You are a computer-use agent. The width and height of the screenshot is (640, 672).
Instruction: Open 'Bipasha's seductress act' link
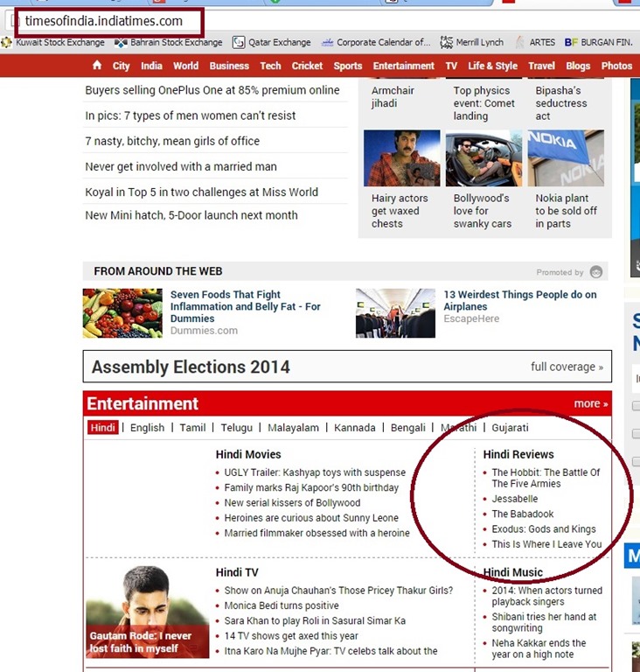pyautogui.click(x=561, y=103)
